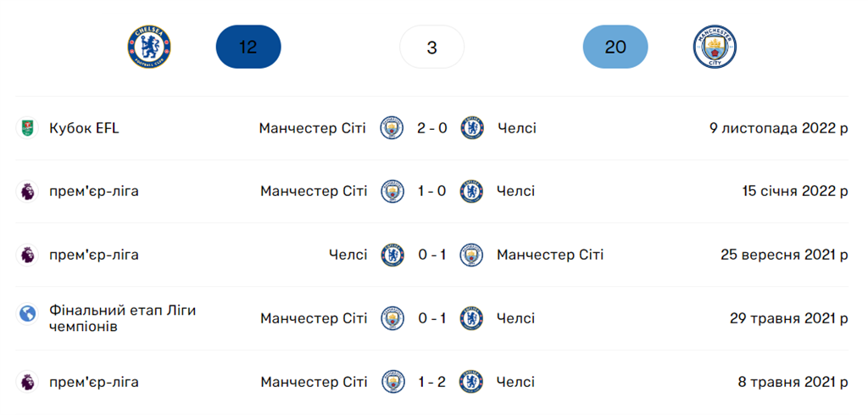Select the Chelsea wins badge showing 12
This screenshot has width=868, height=415.
[x=248, y=48]
